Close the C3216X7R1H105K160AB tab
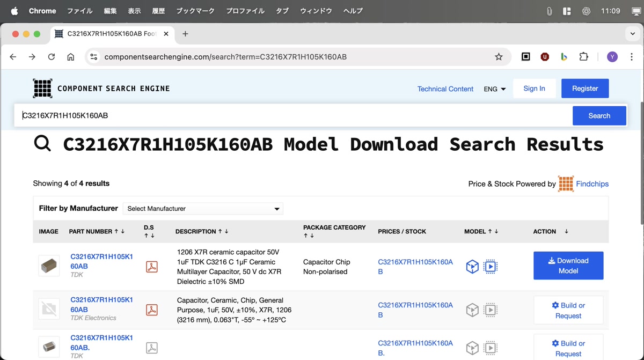This screenshot has width=644, height=360. [166, 34]
